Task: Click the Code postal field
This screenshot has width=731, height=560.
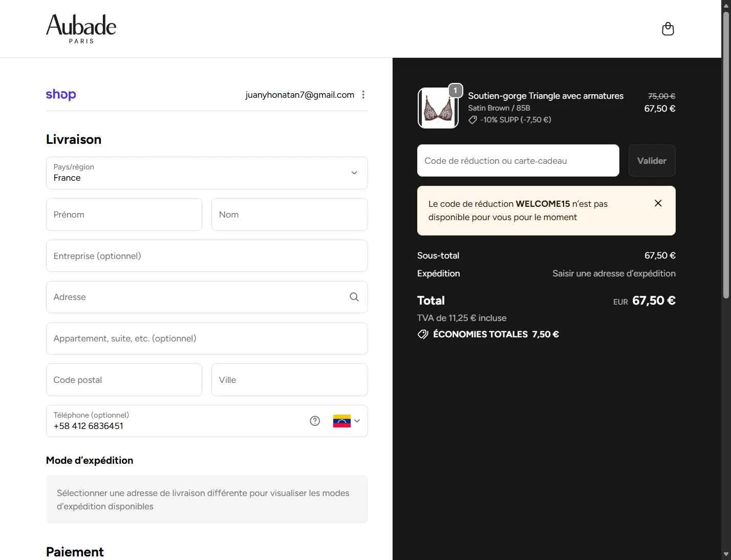Action: 124,380
